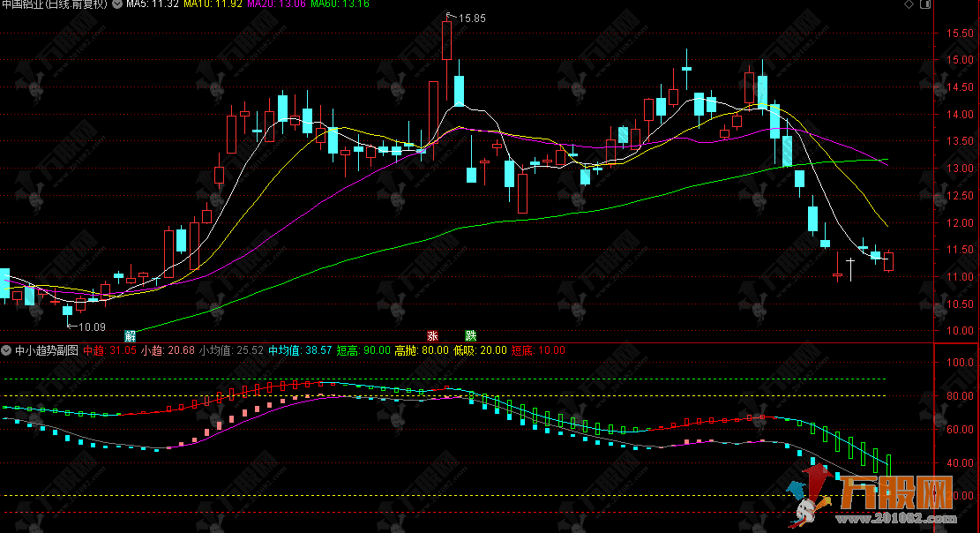Click the 短高: 90.00 value

(x=363, y=350)
